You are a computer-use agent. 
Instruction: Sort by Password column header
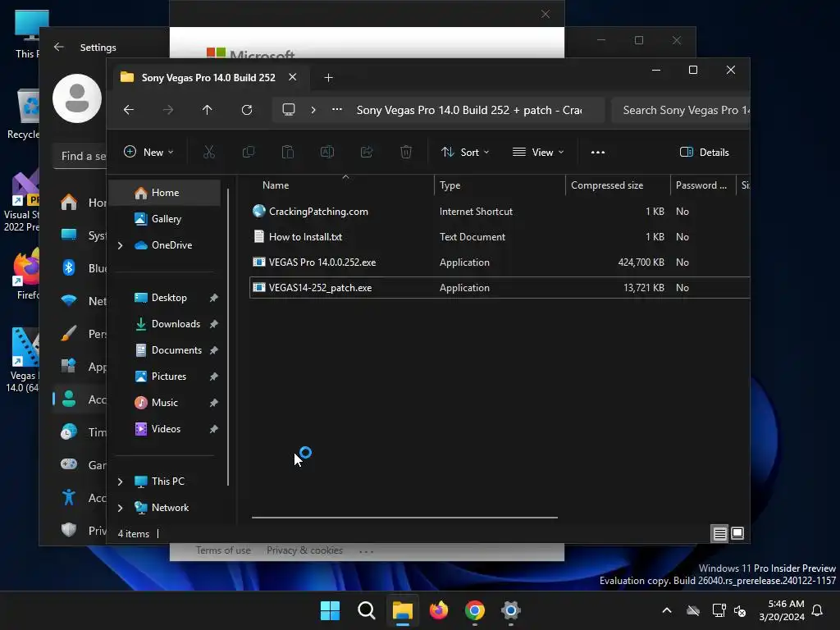point(703,185)
